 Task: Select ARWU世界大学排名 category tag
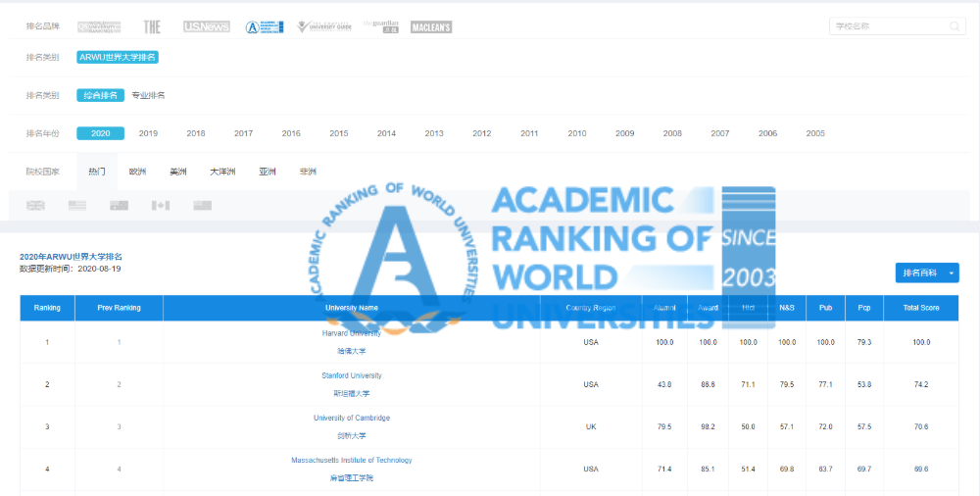coord(118,57)
